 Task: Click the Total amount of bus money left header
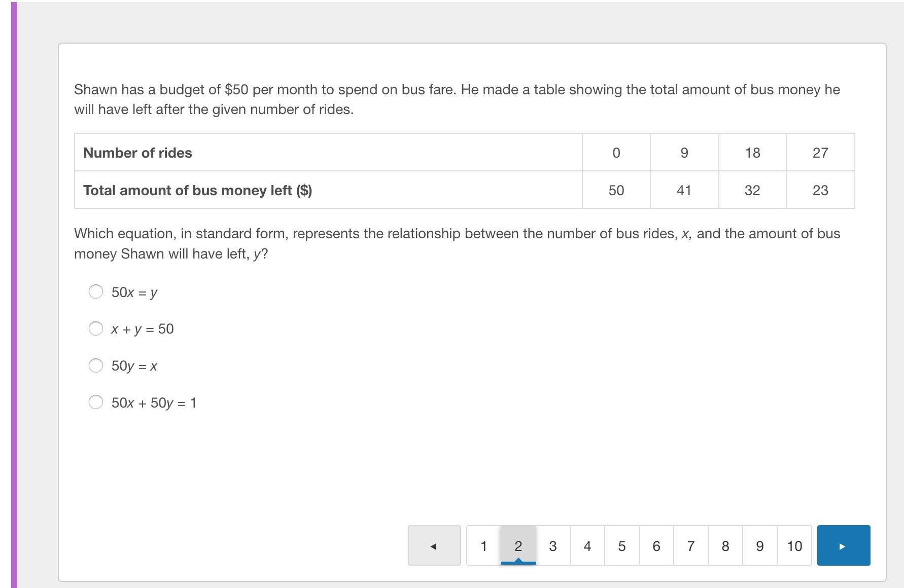point(197,190)
